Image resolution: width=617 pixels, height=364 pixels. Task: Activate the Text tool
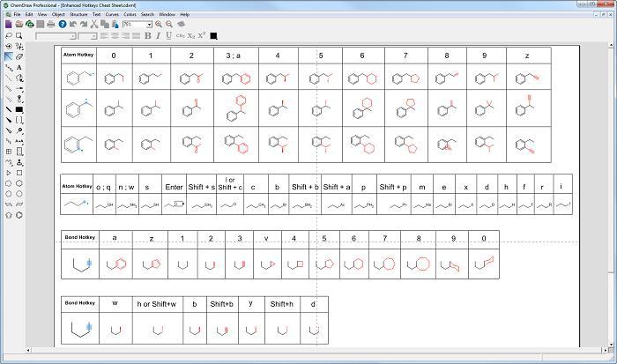19,67
